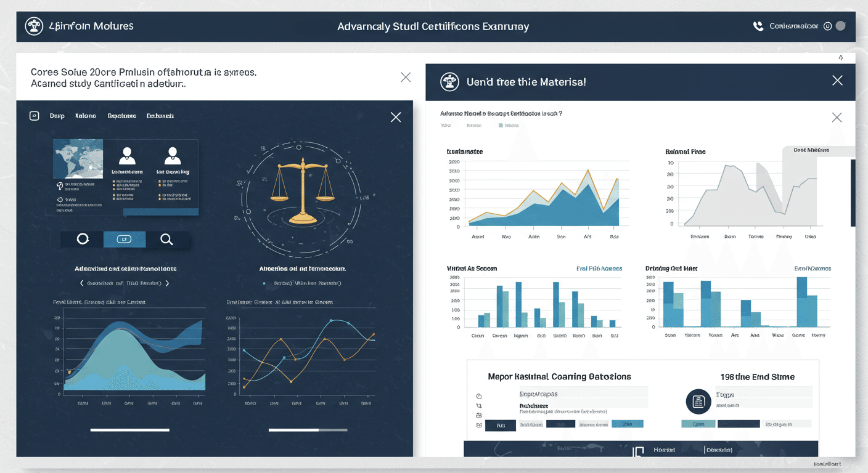The image size is (868, 473).
Task: Click the contact link in the header
Action: (x=794, y=26)
